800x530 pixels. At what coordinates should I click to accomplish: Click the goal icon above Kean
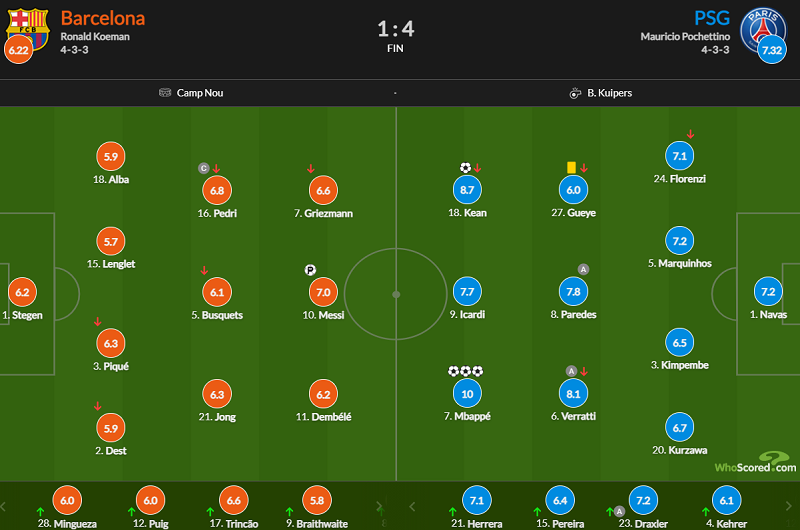point(465,167)
